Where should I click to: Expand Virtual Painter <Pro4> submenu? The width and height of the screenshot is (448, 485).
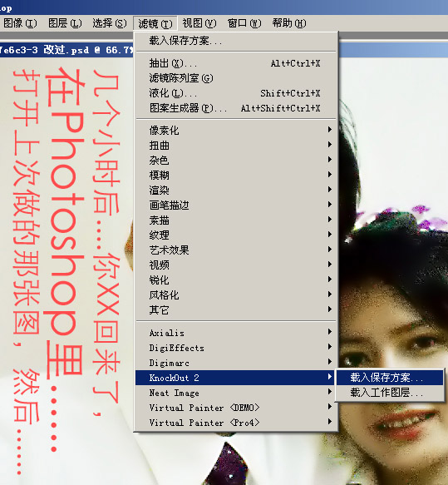[236, 423]
